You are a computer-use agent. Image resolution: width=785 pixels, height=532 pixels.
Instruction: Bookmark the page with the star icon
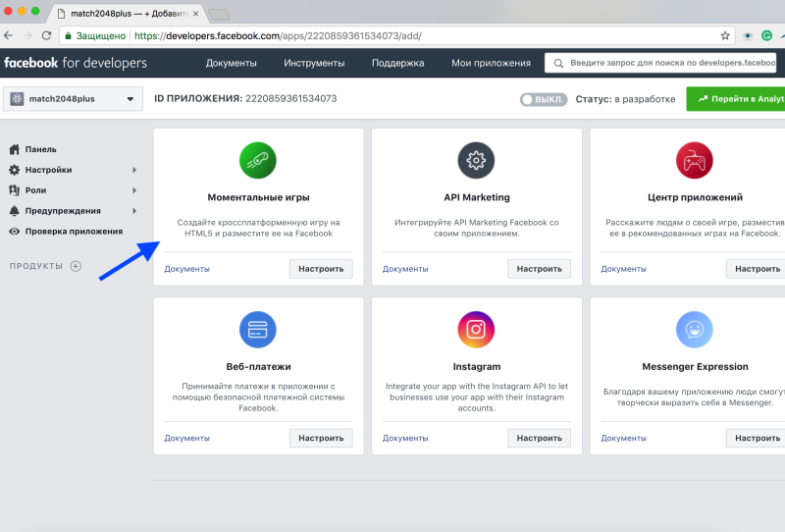725,35
